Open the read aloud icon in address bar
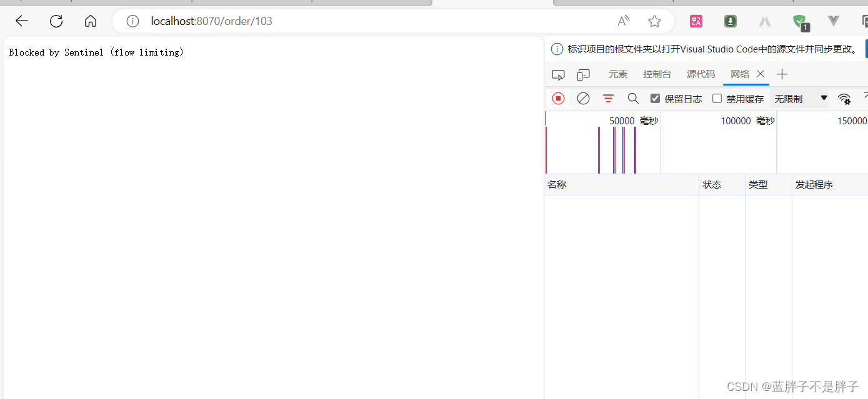Viewport: 868px width, 399px height. point(624,21)
